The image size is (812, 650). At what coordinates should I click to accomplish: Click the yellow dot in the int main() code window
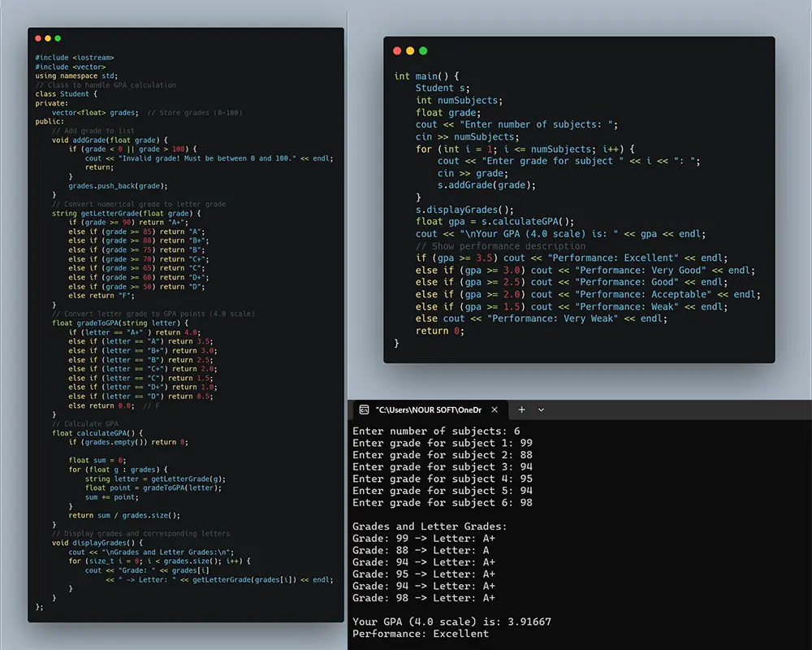click(x=410, y=51)
